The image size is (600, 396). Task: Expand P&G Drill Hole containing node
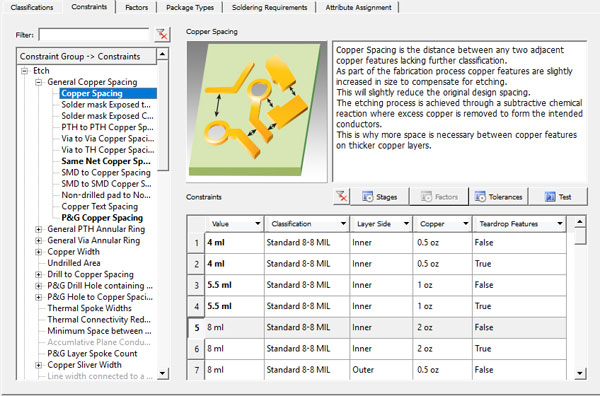[38, 286]
